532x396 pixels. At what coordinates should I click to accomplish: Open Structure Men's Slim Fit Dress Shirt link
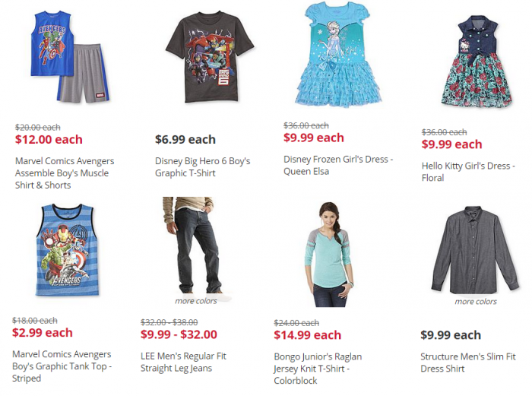[x=468, y=363]
